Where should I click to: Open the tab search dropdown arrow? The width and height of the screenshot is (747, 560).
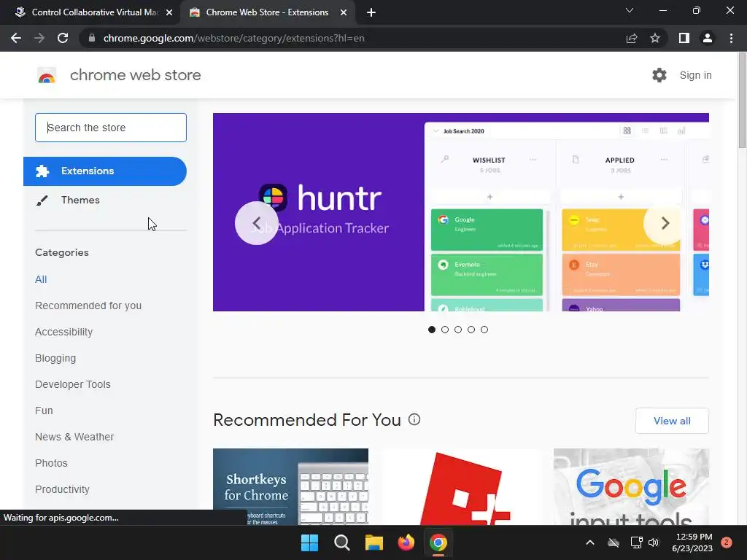point(630,10)
